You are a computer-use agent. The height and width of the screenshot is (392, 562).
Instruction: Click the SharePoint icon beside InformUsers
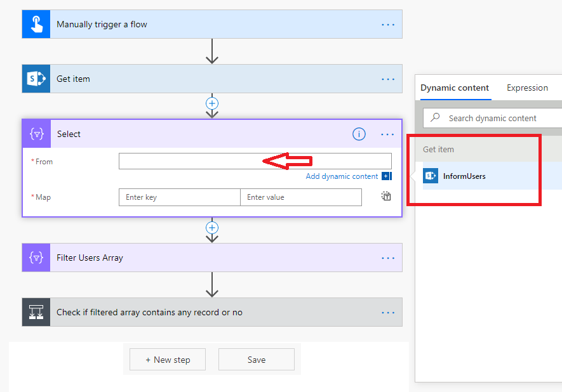(431, 176)
